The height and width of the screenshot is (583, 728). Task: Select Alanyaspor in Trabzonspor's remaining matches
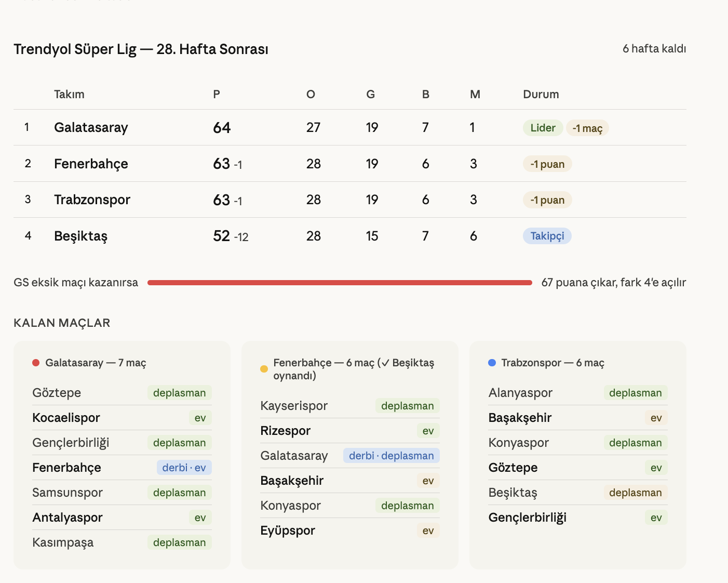(520, 393)
